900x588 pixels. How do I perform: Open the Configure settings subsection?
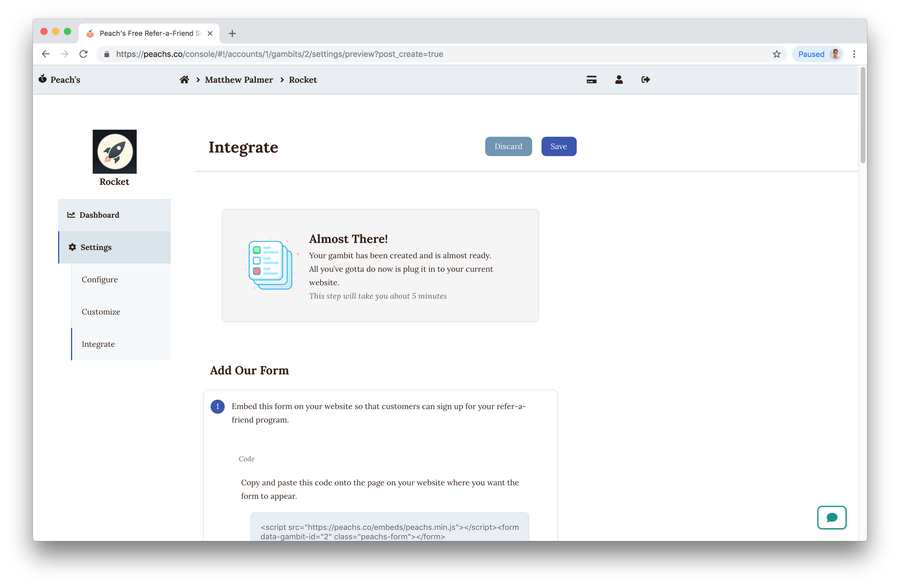(100, 279)
